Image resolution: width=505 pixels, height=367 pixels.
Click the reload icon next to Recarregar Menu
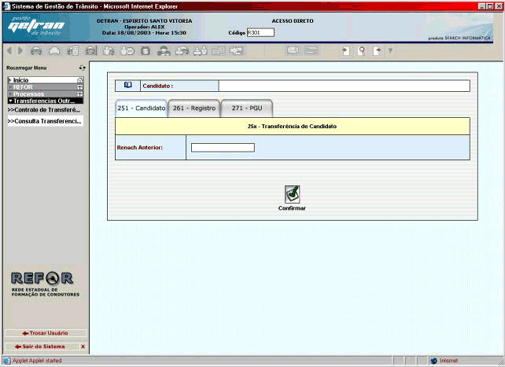pyautogui.click(x=82, y=68)
